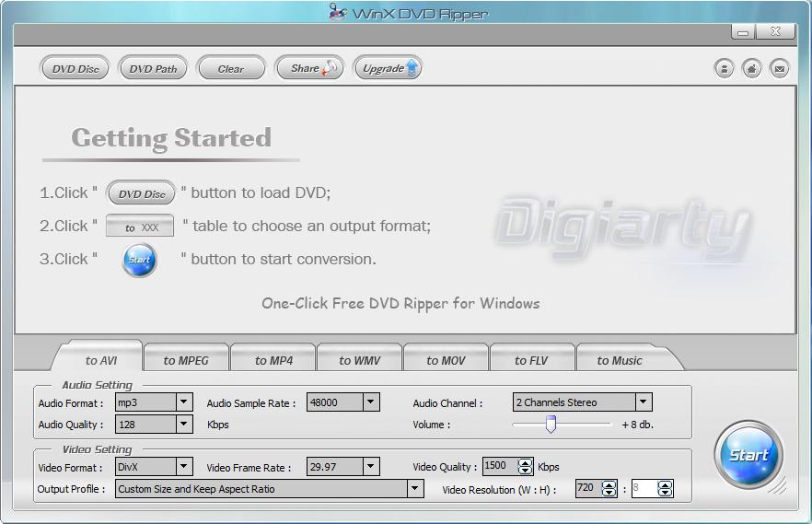Image resolution: width=812 pixels, height=524 pixels.
Task: Minimize the WinX DVD Ripper window
Action: [743, 31]
